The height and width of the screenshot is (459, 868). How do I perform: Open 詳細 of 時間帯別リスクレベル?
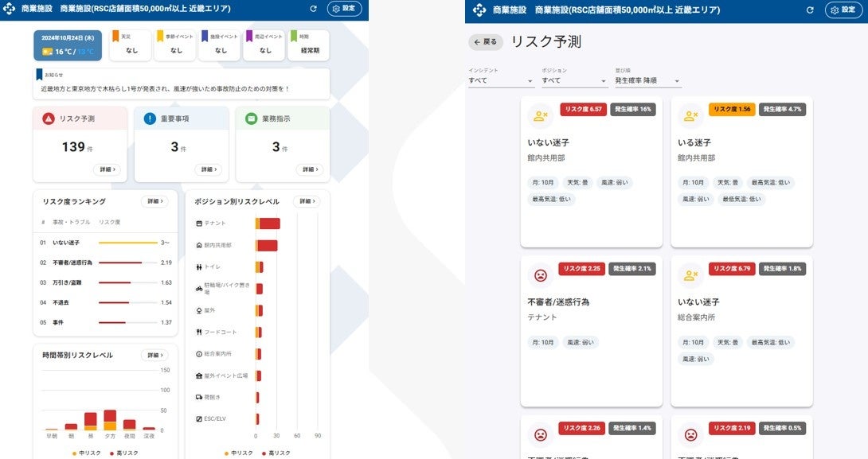click(x=155, y=355)
